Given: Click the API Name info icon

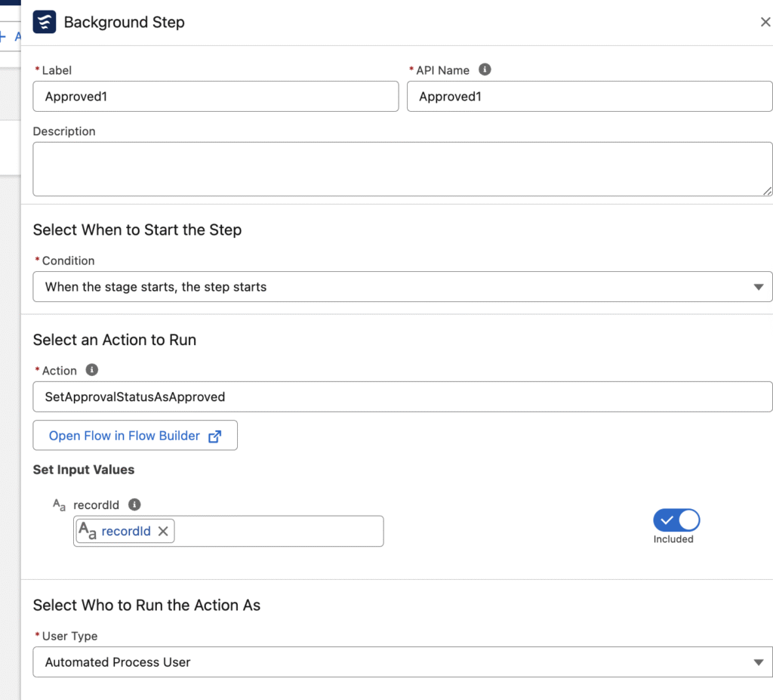Looking at the screenshot, I should tap(485, 69).
